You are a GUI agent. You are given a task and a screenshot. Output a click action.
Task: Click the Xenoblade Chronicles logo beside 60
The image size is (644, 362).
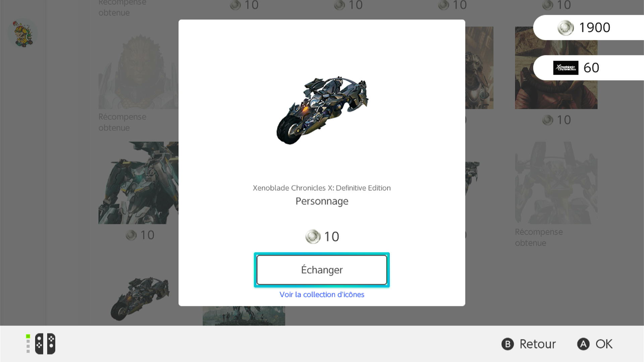pyautogui.click(x=566, y=68)
